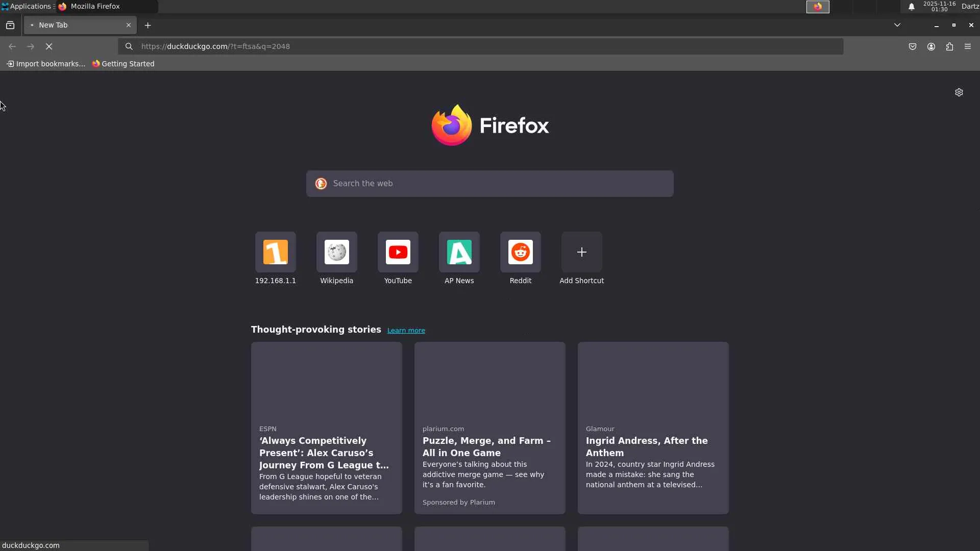Select the New Tab tab
The image size is (980, 551).
77,25
